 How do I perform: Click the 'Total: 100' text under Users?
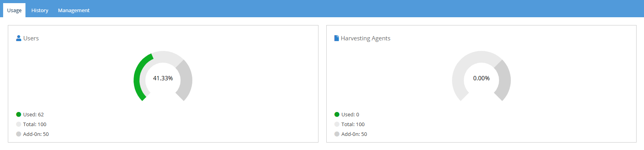click(34, 124)
